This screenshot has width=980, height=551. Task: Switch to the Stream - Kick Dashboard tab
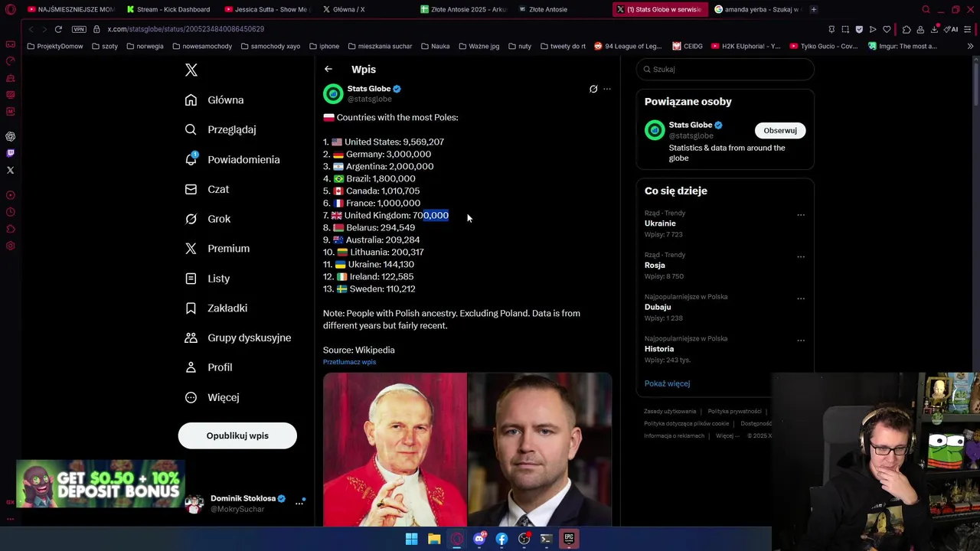click(168, 9)
